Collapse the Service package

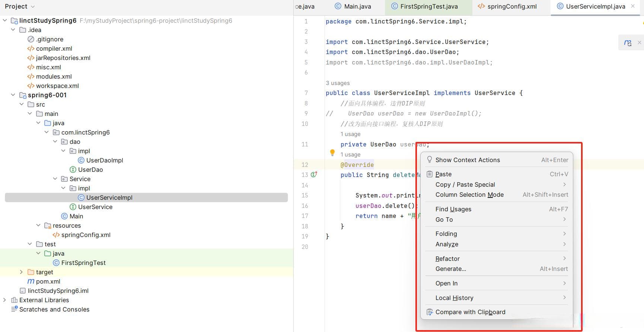pos(55,179)
